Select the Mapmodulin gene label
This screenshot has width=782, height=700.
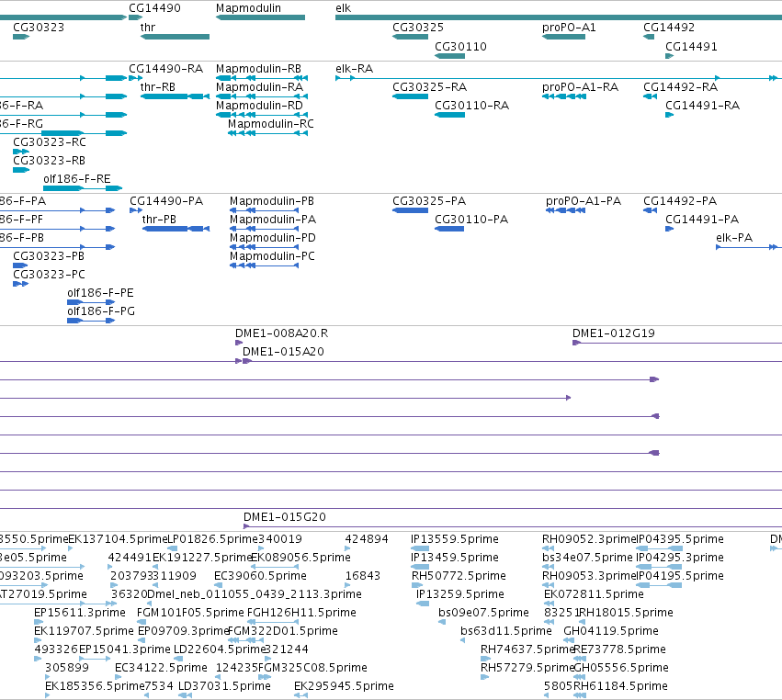click(248, 8)
